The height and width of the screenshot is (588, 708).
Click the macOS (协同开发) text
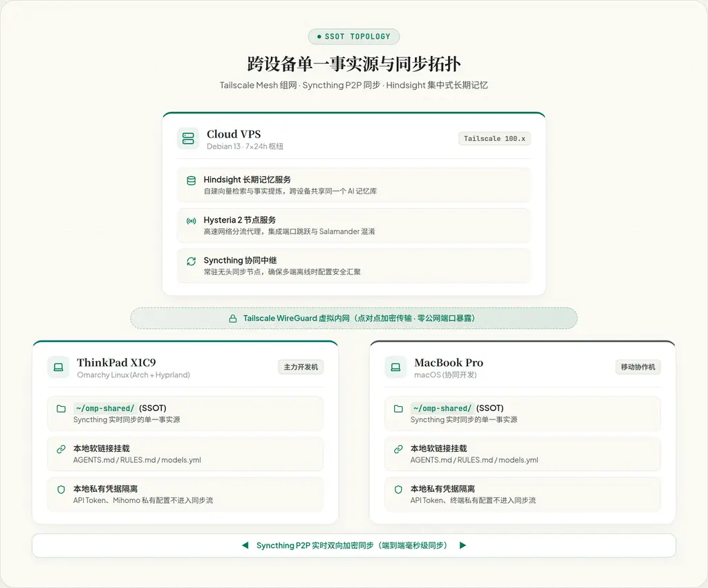446,375
